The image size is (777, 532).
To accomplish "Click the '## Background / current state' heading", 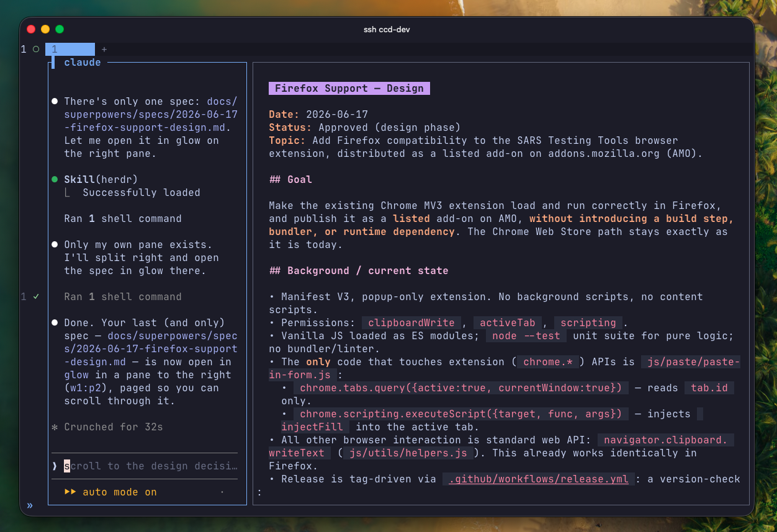I will tap(359, 271).
